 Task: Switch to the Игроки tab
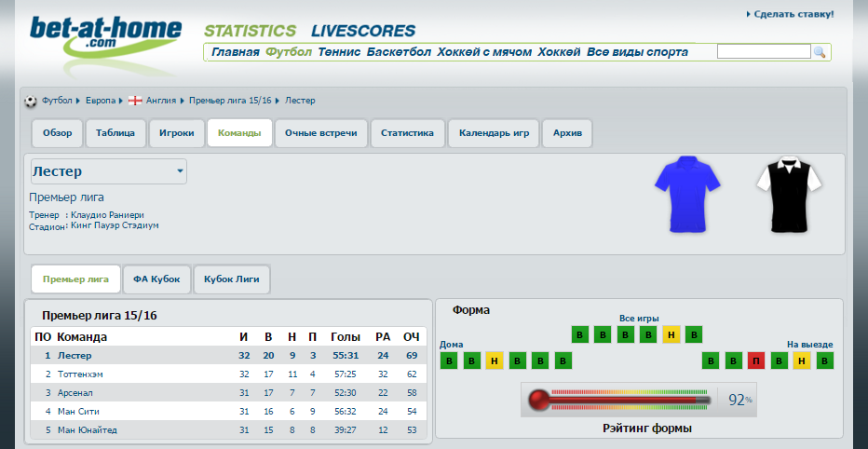point(177,133)
